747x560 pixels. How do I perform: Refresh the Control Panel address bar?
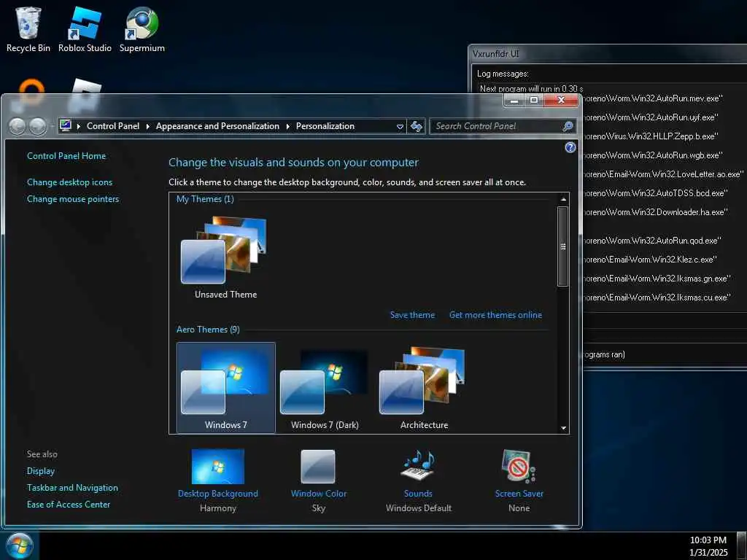click(x=417, y=126)
